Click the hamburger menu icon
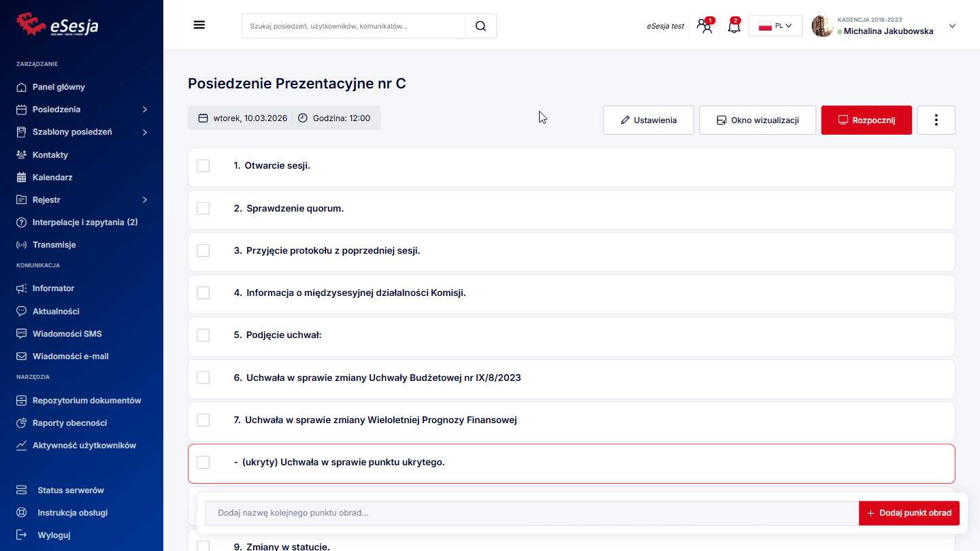 [199, 25]
